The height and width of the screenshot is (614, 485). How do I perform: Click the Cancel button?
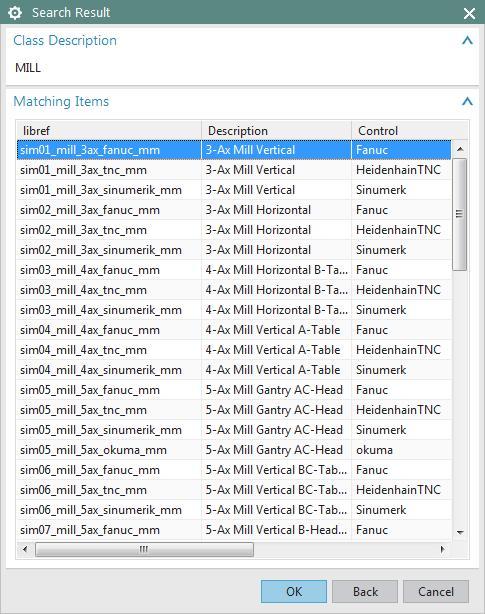436,591
